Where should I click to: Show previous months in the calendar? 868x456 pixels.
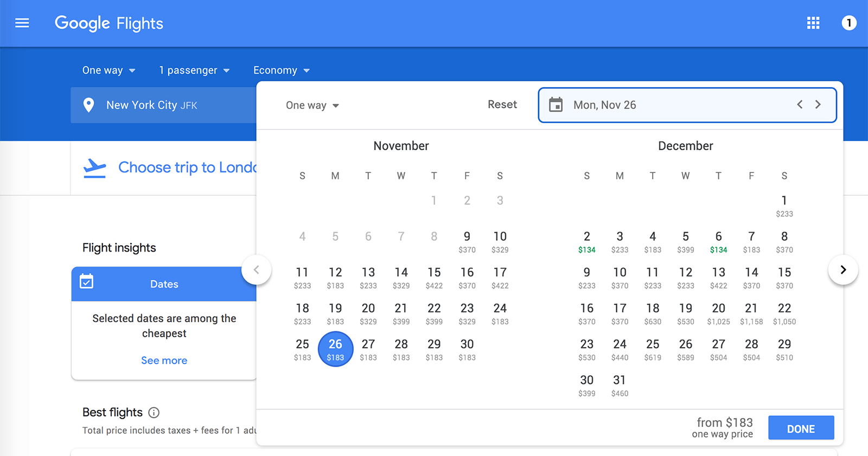pos(257,269)
